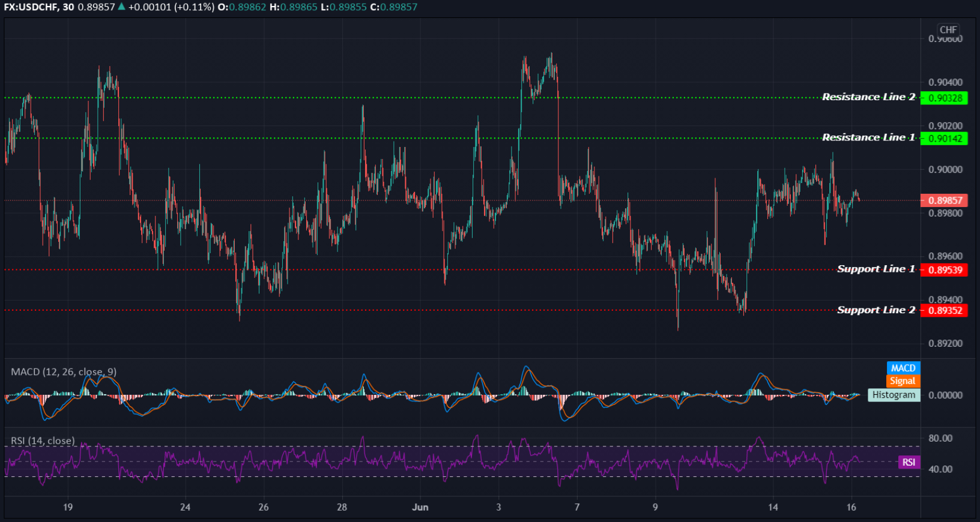980x522 pixels.
Task: Click the 14 date label on time axis
Action: [773, 508]
